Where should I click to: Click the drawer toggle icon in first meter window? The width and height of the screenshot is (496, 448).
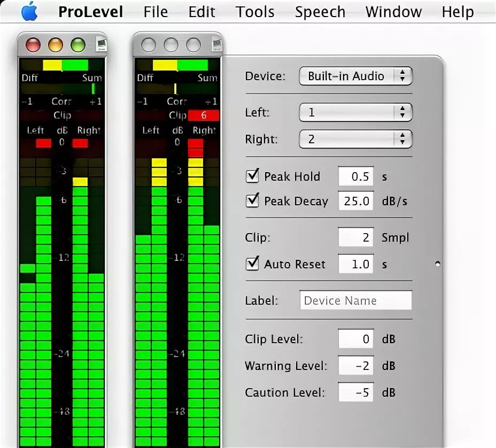click(x=101, y=44)
